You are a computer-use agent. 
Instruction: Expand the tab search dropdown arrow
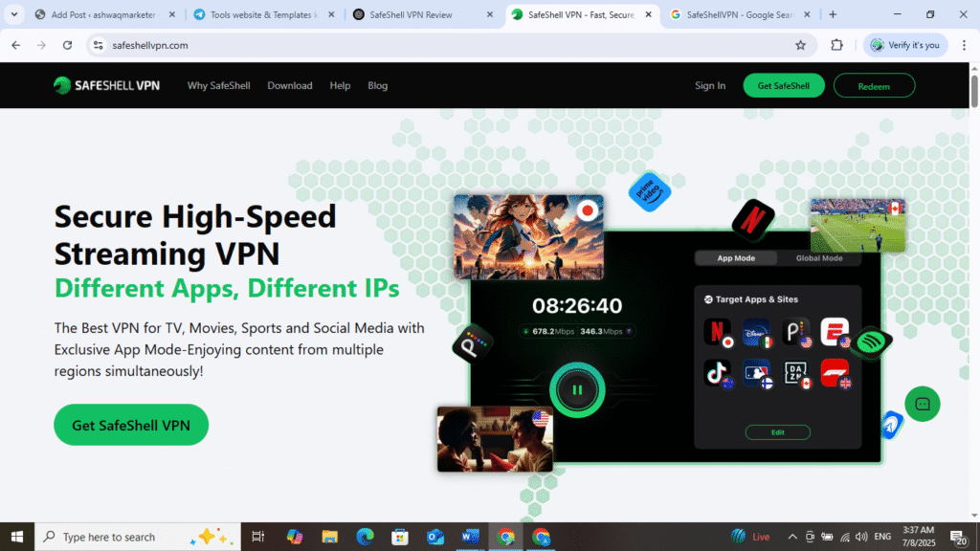click(x=14, y=14)
